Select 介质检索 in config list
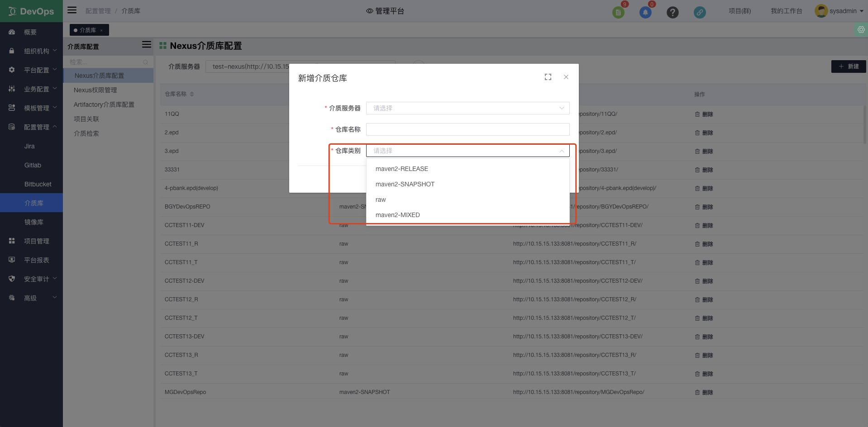 [108, 133]
